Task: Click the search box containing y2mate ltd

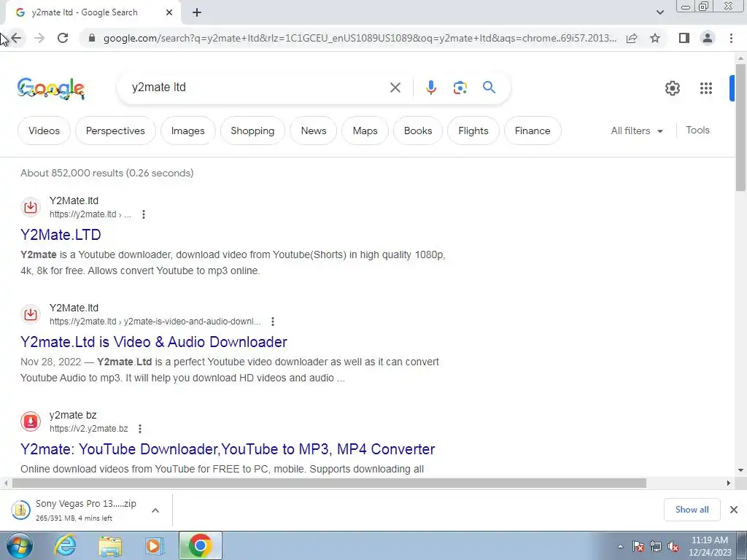Action: click(258, 87)
